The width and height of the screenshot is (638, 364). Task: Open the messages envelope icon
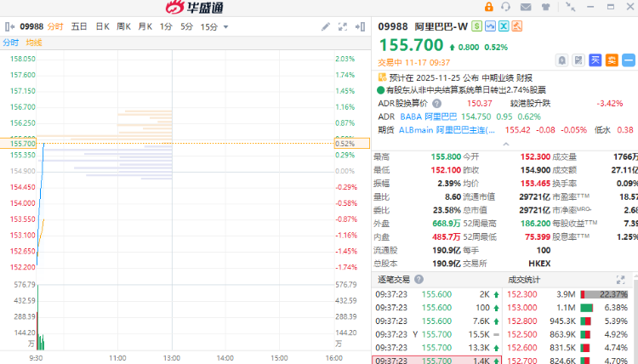point(525,8)
